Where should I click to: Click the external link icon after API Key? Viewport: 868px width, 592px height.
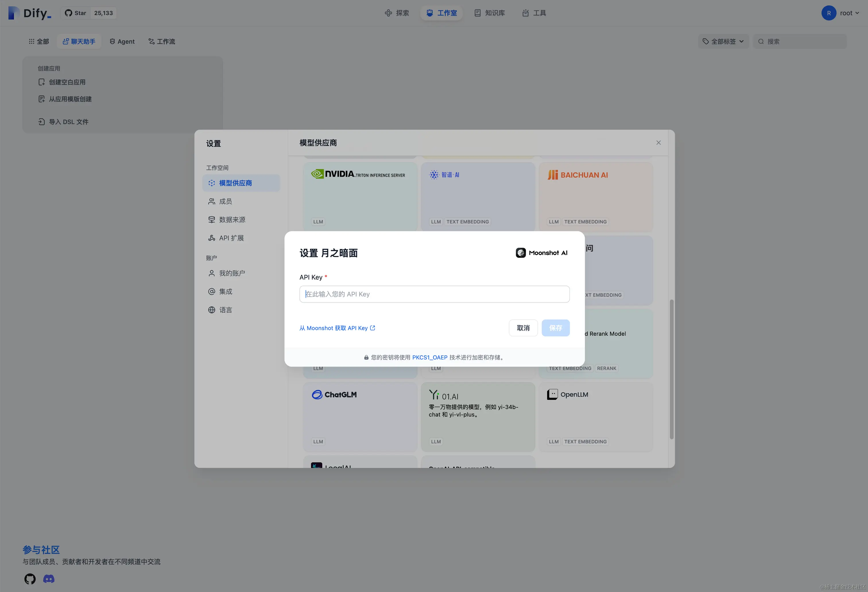click(372, 328)
